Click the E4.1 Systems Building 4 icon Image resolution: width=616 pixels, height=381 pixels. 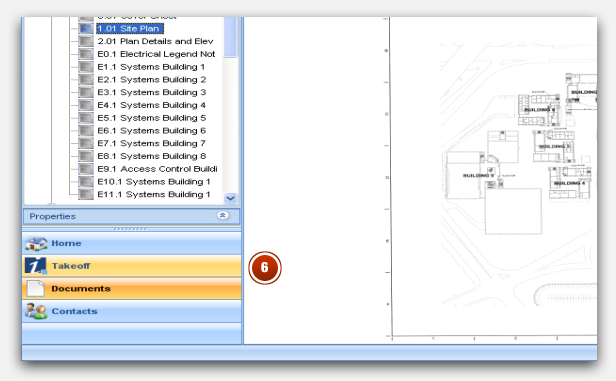click(86, 105)
